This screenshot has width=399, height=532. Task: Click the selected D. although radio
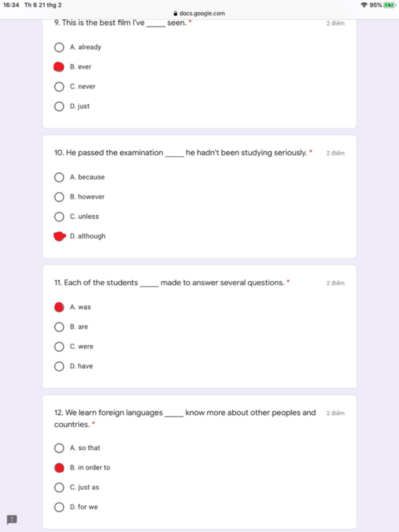tap(59, 236)
